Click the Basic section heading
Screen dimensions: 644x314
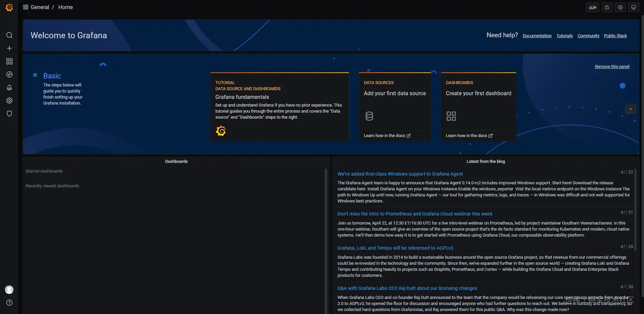tap(52, 76)
